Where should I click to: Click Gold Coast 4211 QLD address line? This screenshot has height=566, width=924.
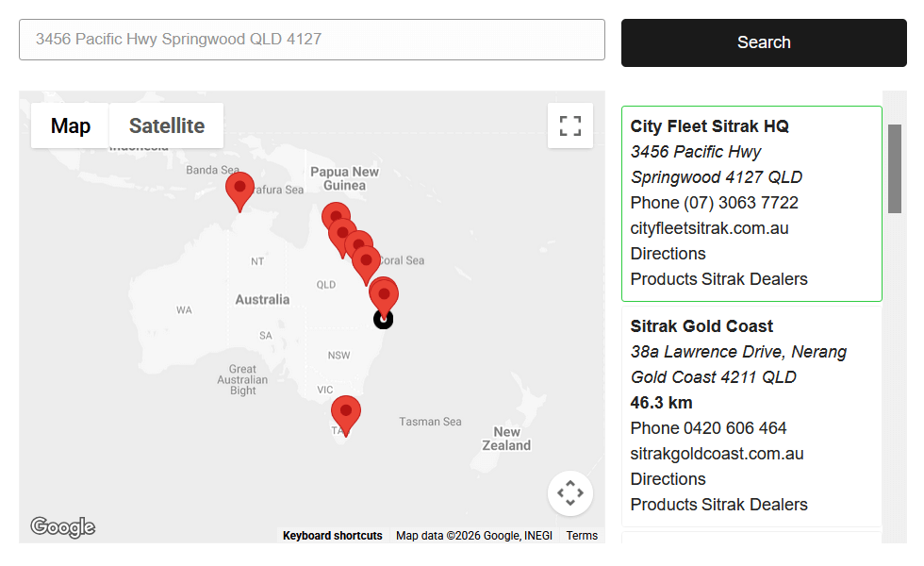pos(713,376)
